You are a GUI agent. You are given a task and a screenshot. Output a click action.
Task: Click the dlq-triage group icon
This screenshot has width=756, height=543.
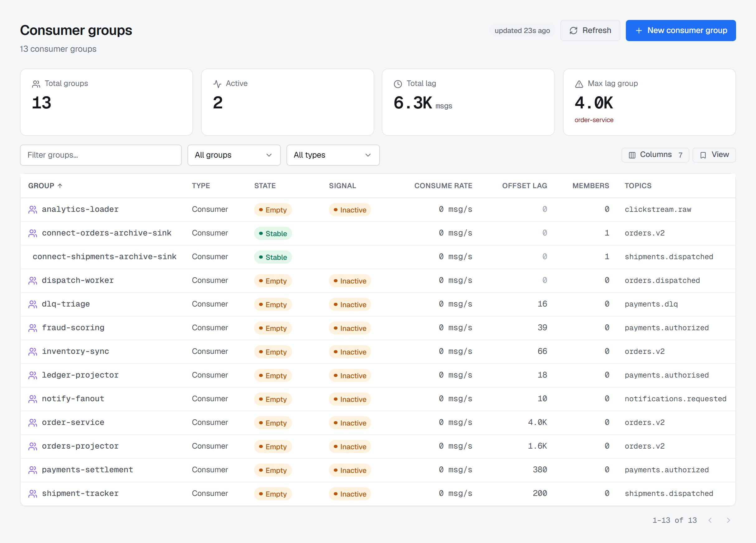pos(33,304)
